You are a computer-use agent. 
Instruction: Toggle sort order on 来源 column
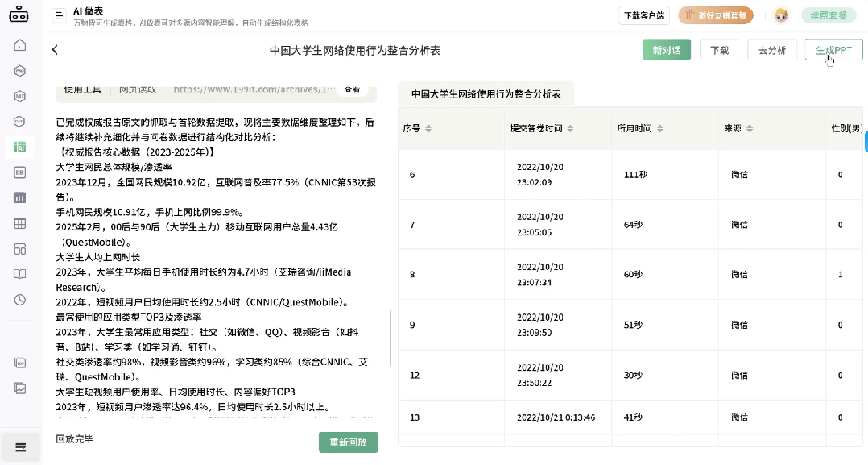[749, 127]
